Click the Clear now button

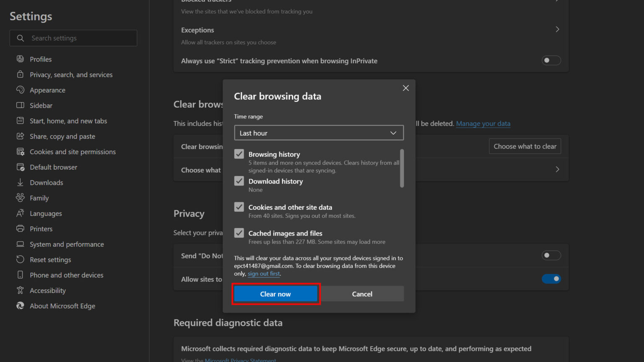pyautogui.click(x=275, y=294)
